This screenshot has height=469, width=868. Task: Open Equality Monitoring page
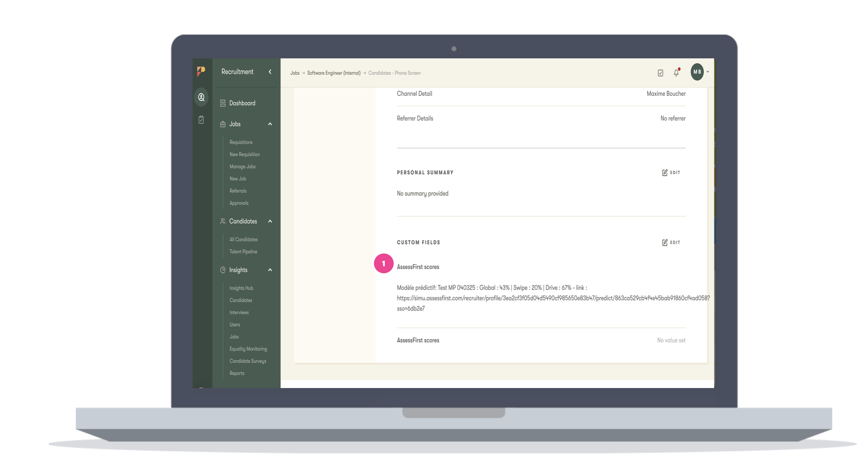click(x=248, y=349)
